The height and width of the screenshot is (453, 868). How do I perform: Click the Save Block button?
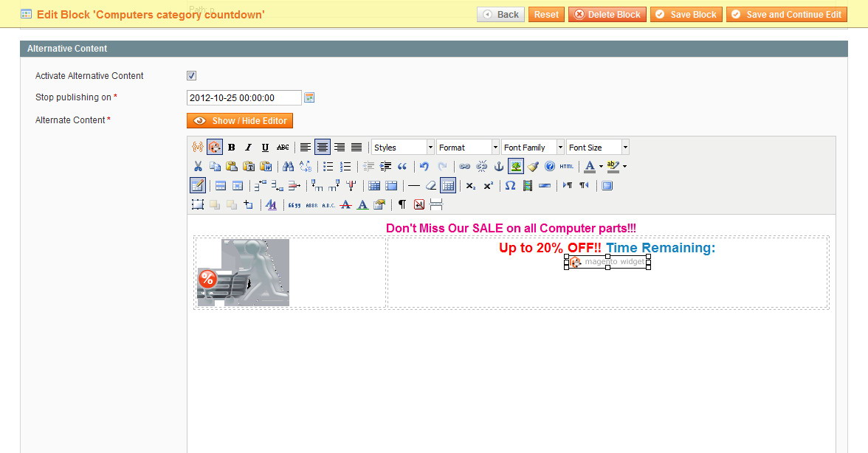[686, 15]
